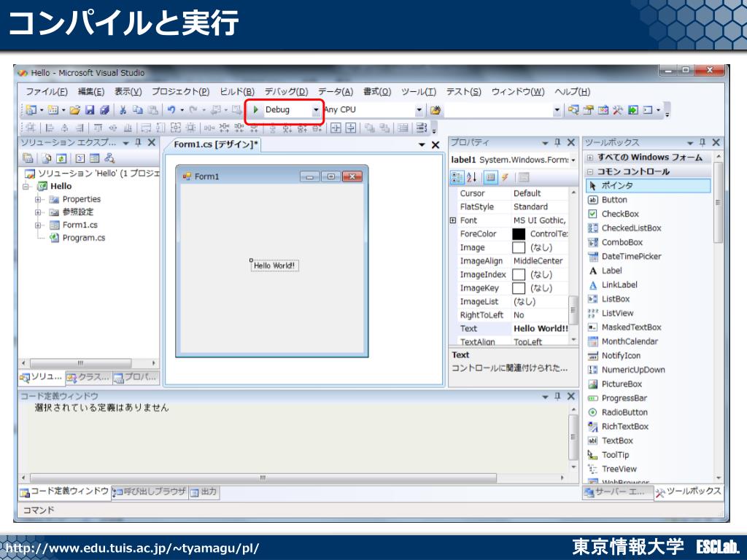Click the black ForeColor swatch
The image size is (747, 560).
(519, 234)
